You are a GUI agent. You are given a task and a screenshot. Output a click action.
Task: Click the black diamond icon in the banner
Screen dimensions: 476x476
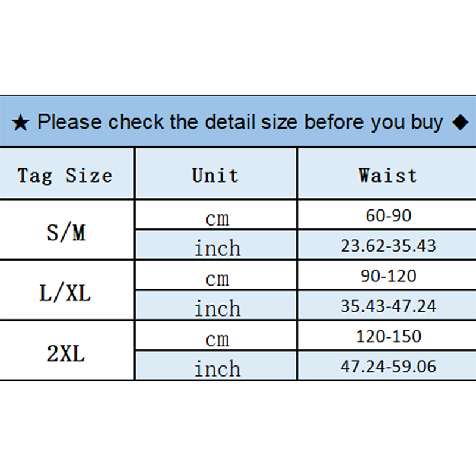click(459, 123)
